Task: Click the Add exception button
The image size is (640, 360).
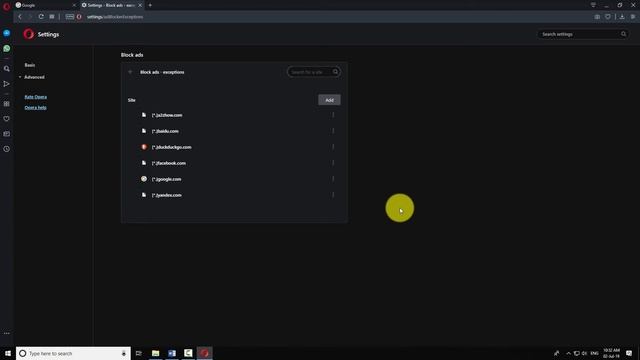Action: point(329,100)
